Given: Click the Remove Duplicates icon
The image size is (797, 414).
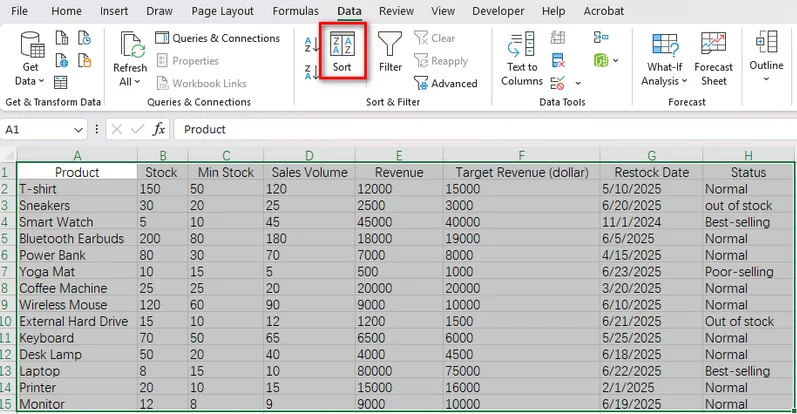Looking at the screenshot, I should (558, 60).
